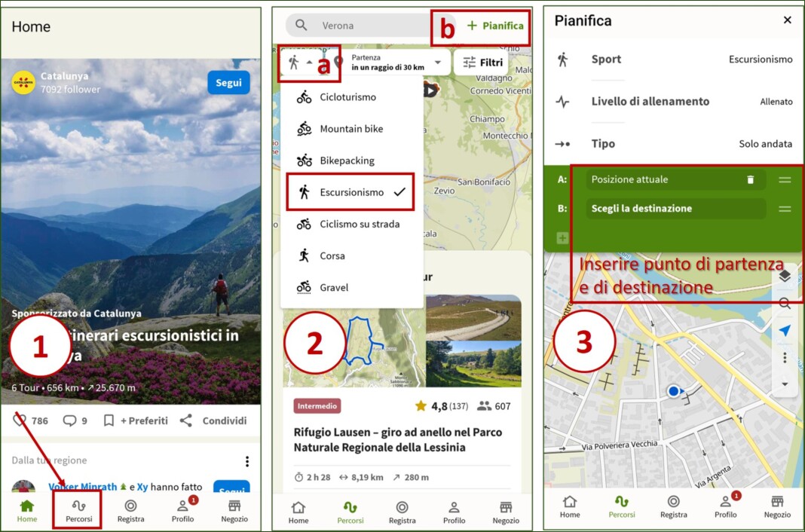Go Home from the Verona search screen
805x532 pixels.
pos(298,513)
